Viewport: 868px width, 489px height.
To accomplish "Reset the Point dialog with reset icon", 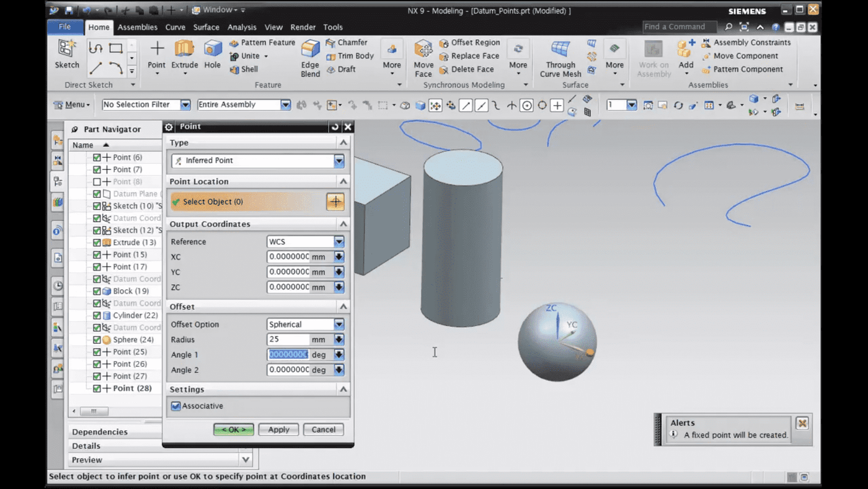I will pos(335,127).
